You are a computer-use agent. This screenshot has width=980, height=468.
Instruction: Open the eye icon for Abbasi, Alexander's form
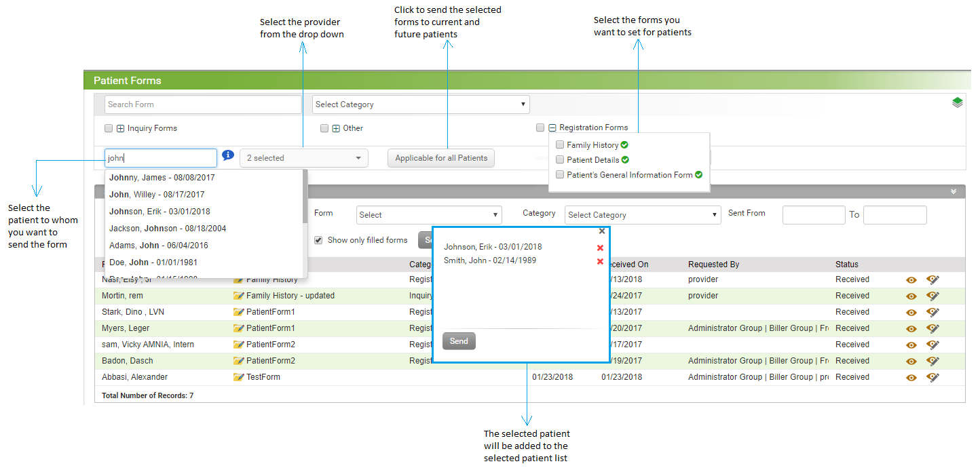pos(910,377)
